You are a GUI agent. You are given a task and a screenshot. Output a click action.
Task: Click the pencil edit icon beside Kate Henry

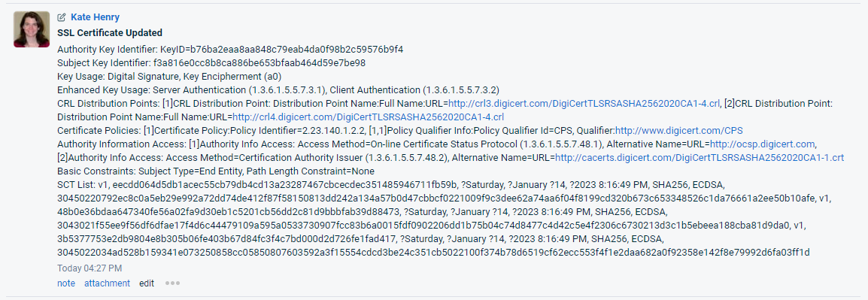[62, 17]
